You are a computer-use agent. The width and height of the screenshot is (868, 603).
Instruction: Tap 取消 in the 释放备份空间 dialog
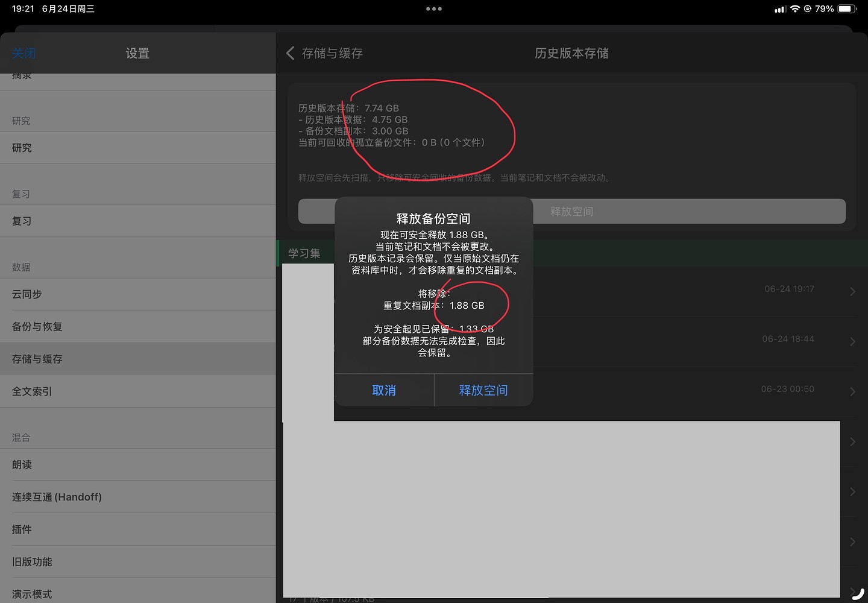click(384, 390)
